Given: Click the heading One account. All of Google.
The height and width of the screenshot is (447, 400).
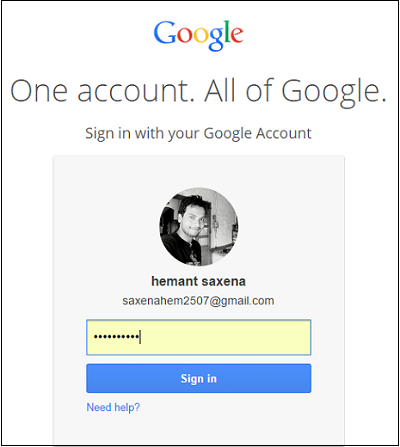Looking at the screenshot, I should click(199, 91).
